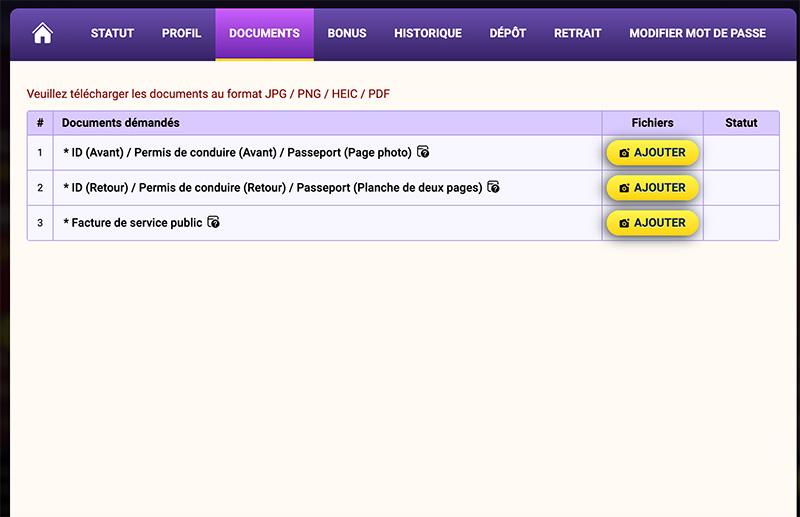Open the STATUT tab

click(x=112, y=33)
